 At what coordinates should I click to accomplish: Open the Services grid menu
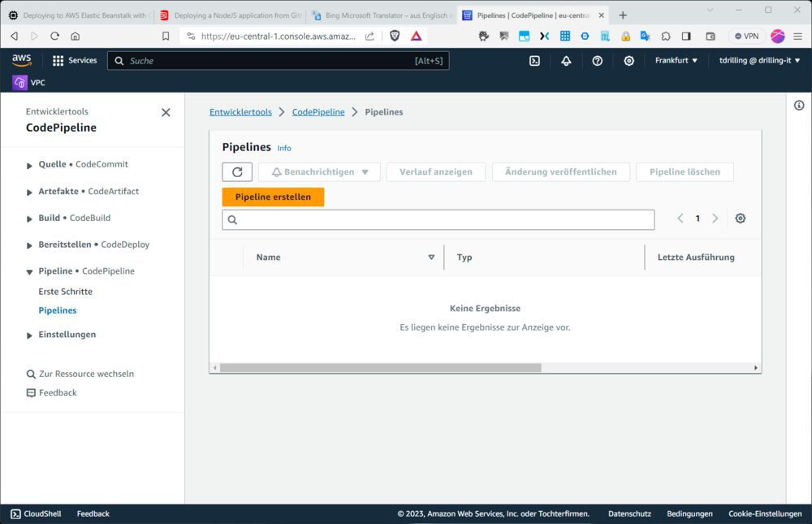(74, 61)
